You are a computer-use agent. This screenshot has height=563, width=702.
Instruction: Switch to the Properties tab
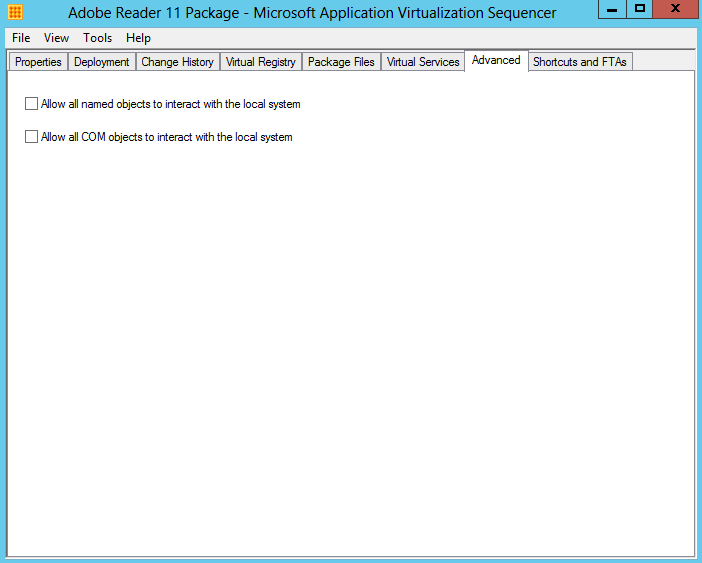point(38,62)
